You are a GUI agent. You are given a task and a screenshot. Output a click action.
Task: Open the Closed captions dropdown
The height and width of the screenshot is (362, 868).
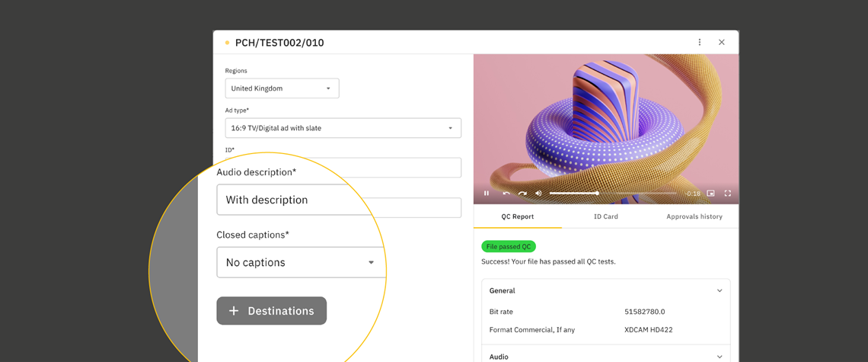pos(301,262)
